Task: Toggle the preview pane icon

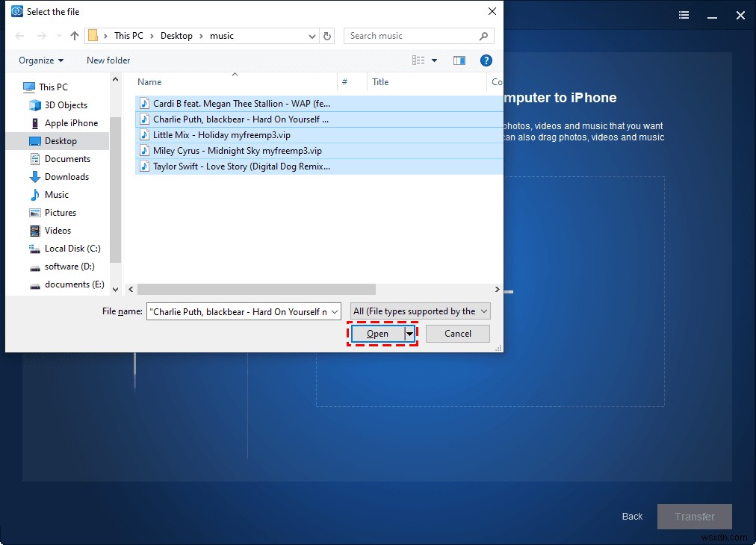Action: tap(459, 60)
